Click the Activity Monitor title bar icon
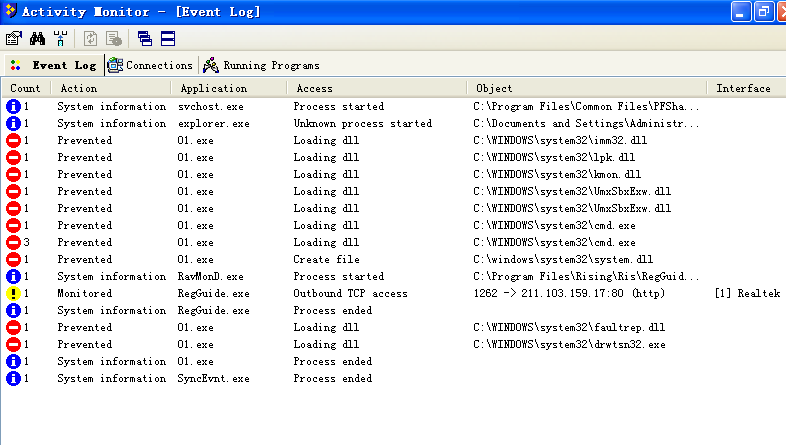Viewport: 786px width, 445px height. click(11, 11)
